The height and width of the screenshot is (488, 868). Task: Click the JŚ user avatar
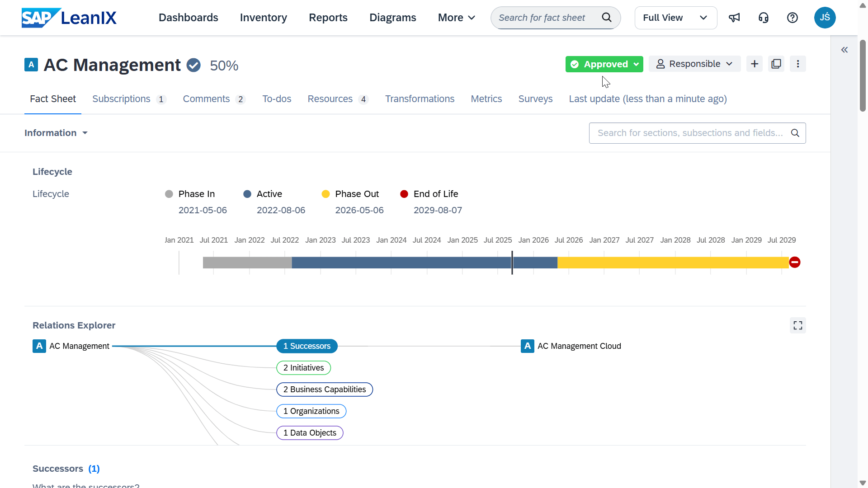(x=825, y=18)
